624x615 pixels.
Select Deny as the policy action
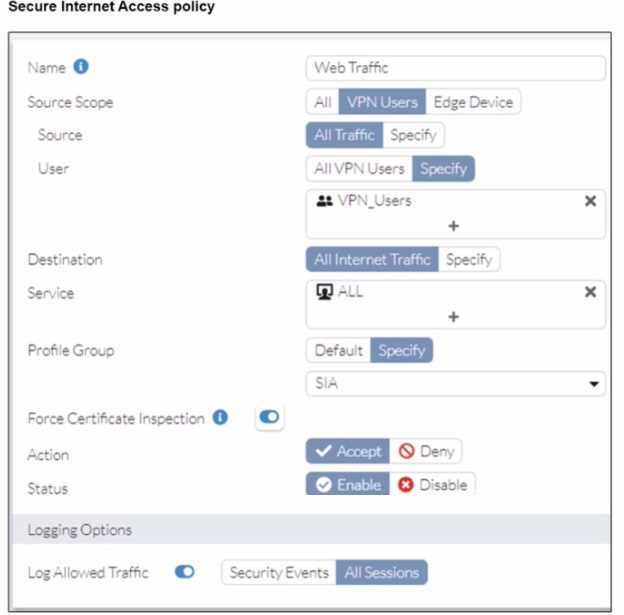(425, 451)
